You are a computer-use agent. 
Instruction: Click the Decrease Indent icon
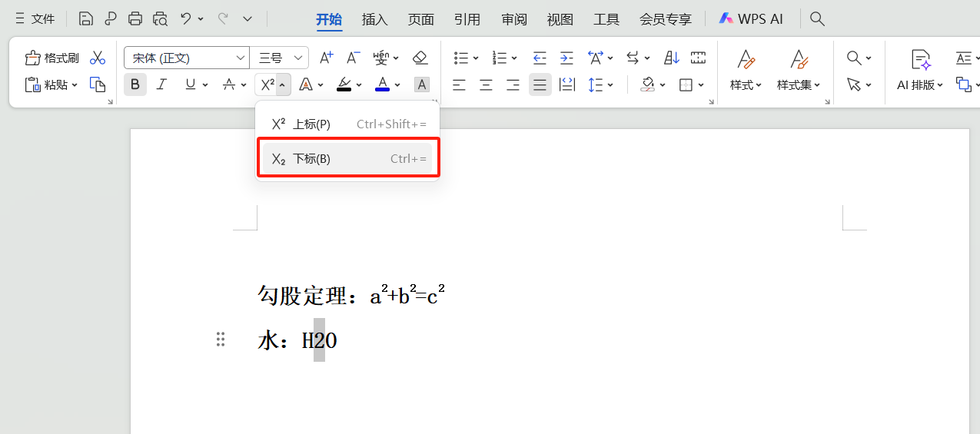540,58
